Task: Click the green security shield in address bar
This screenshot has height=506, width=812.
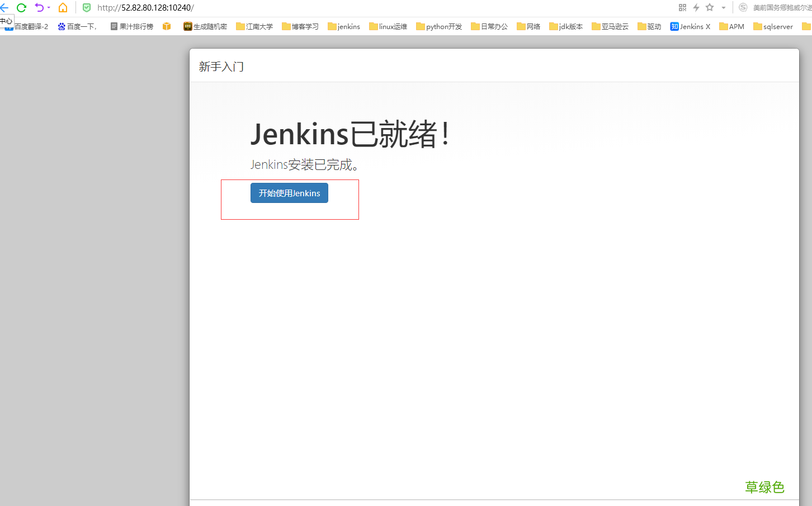Action: [87, 7]
